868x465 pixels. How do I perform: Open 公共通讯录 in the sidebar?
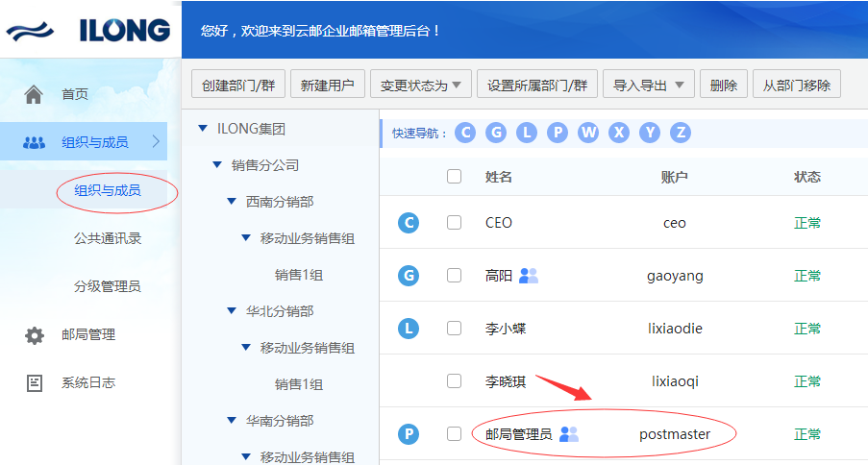point(108,238)
